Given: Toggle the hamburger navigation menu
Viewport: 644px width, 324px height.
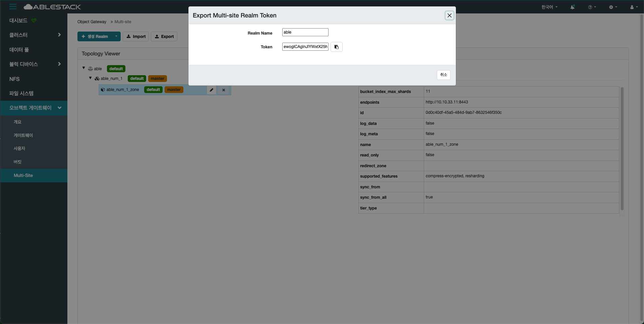Looking at the screenshot, I should pos(13,7).
